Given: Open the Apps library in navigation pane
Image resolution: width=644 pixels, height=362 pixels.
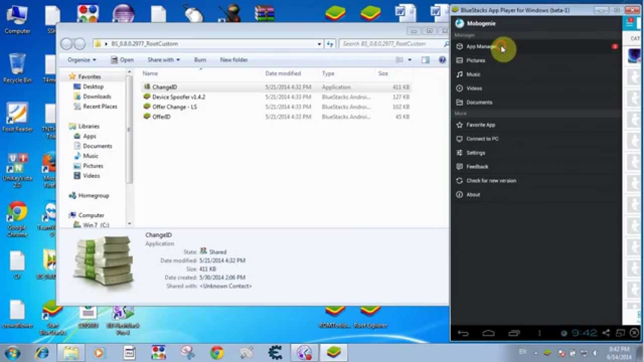Looking at the screenshot, I should [x=90, y=136].
